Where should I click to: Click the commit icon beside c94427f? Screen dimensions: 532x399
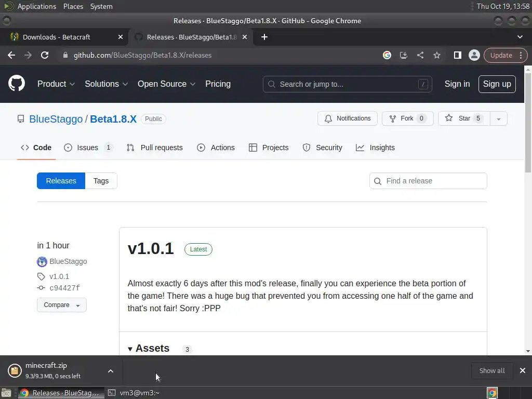pyautogui.click(x=41, y=288)
